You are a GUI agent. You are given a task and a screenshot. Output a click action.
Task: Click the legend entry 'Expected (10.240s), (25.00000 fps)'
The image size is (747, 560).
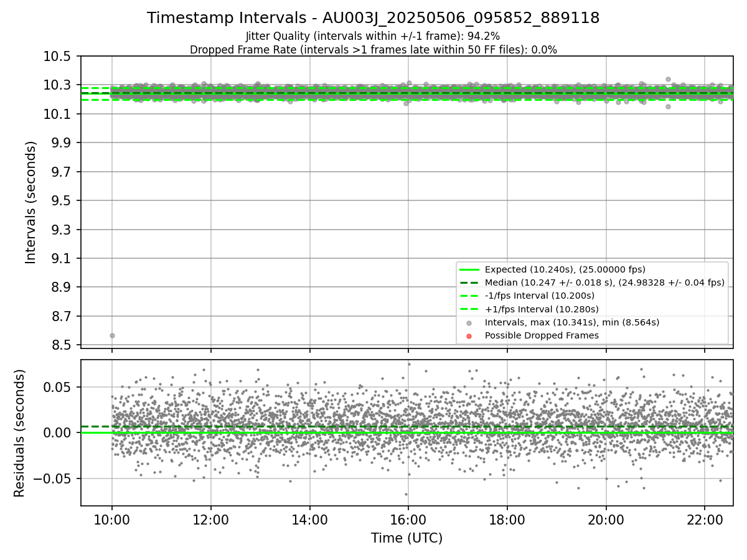[x=565, y=269]
